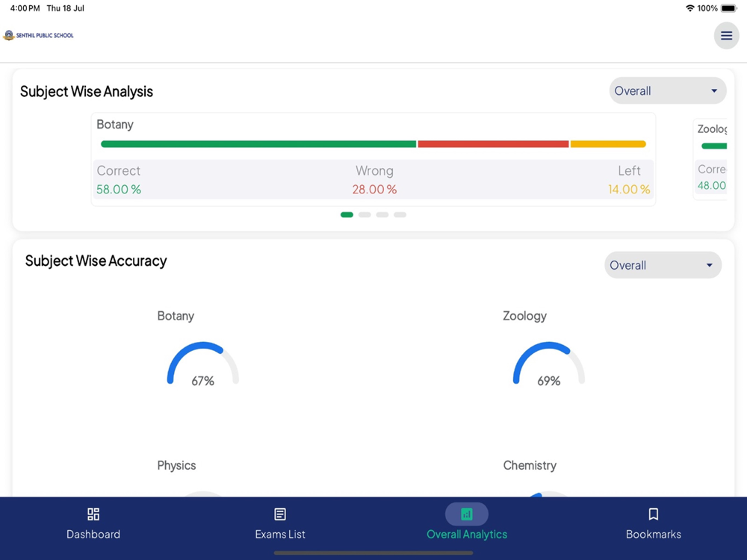
Task: Jump to the second carousel page dot
Action: (365, 215)
